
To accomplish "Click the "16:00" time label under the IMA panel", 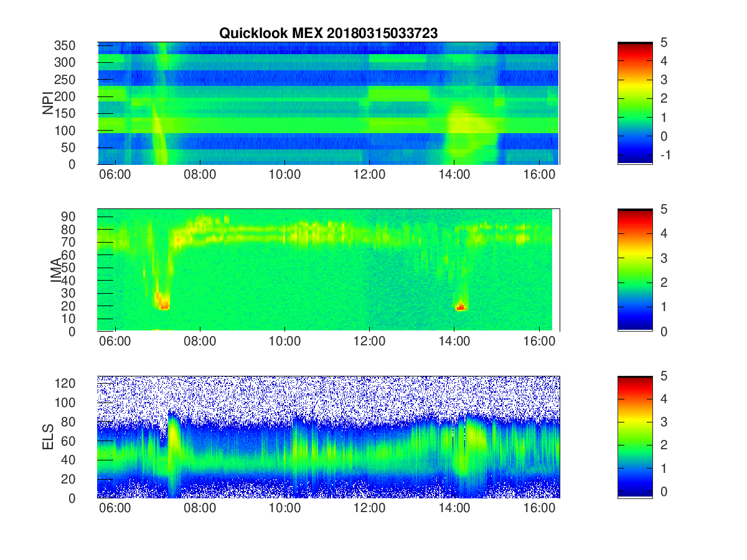I will (x=539, y=342).
